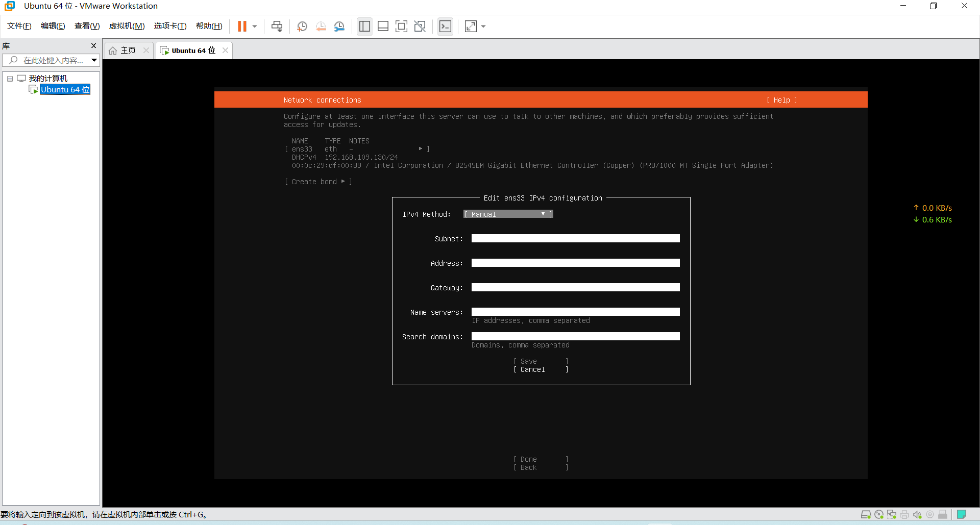The width and height of the screenshot is (980, 525).
Task: Revert the virtual machine to previous snapshot
Action: click(x=321, y=27)
